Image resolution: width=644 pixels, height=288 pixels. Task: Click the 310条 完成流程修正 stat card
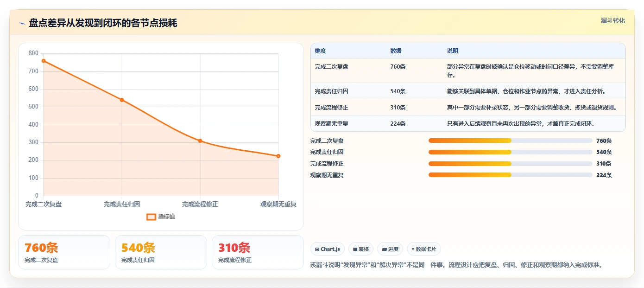(x=258, y=252)
